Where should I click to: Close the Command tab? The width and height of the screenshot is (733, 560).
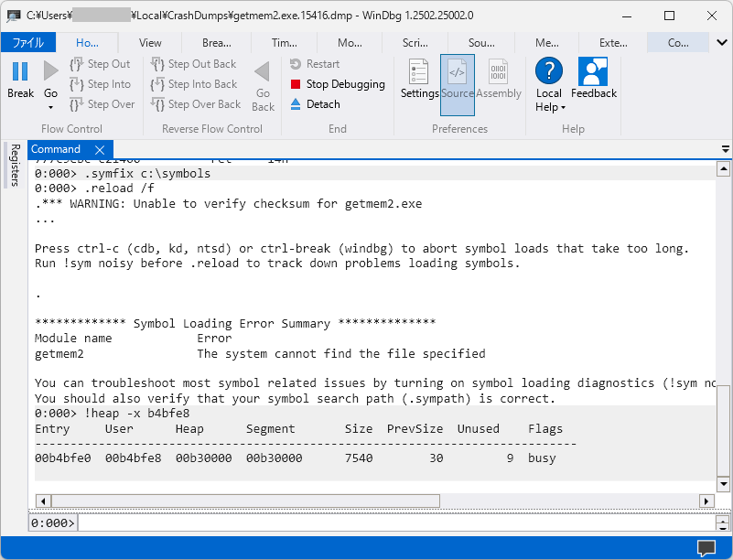pyautogui.click(x=100, y=149)
